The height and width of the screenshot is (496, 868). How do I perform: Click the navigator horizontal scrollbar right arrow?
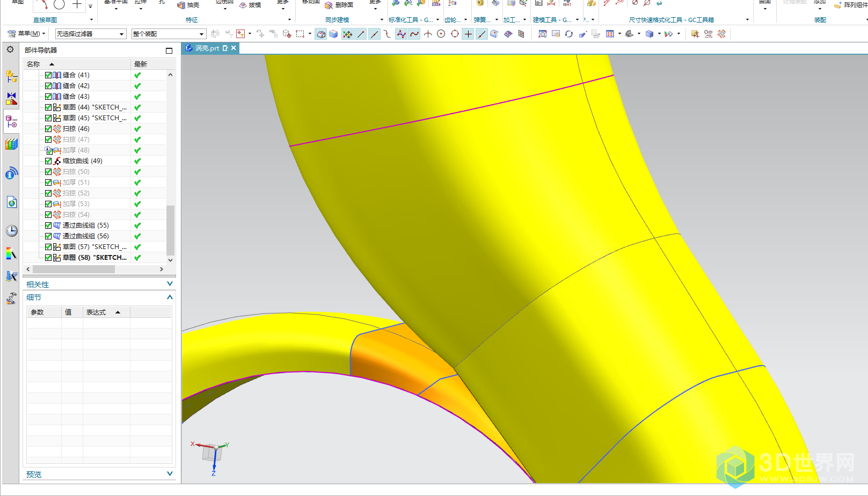[x=161, y=269]
